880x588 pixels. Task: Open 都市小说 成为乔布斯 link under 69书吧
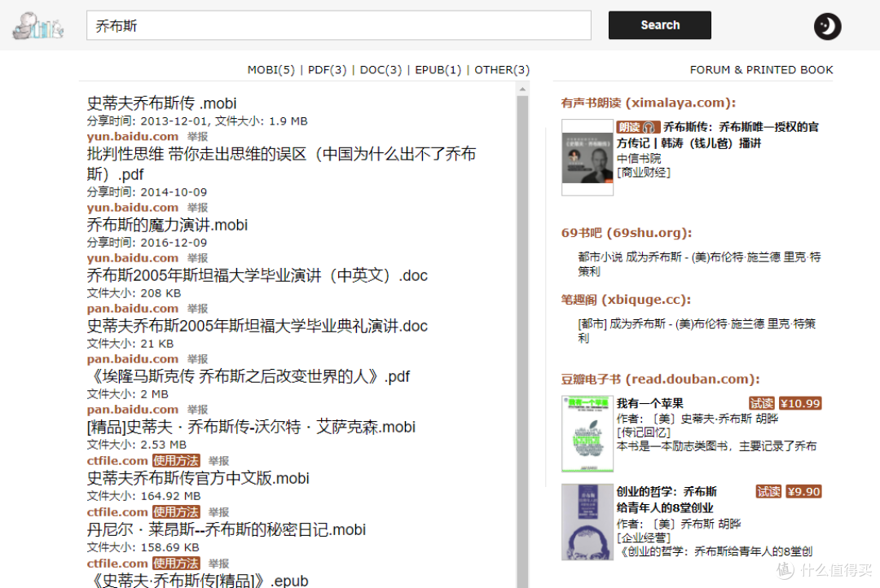[x=699, y=264]
